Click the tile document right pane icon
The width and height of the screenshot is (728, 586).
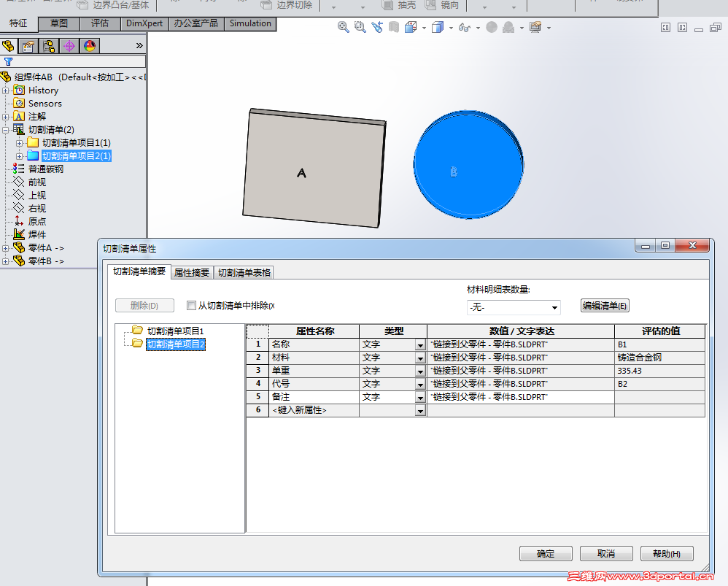682,28
